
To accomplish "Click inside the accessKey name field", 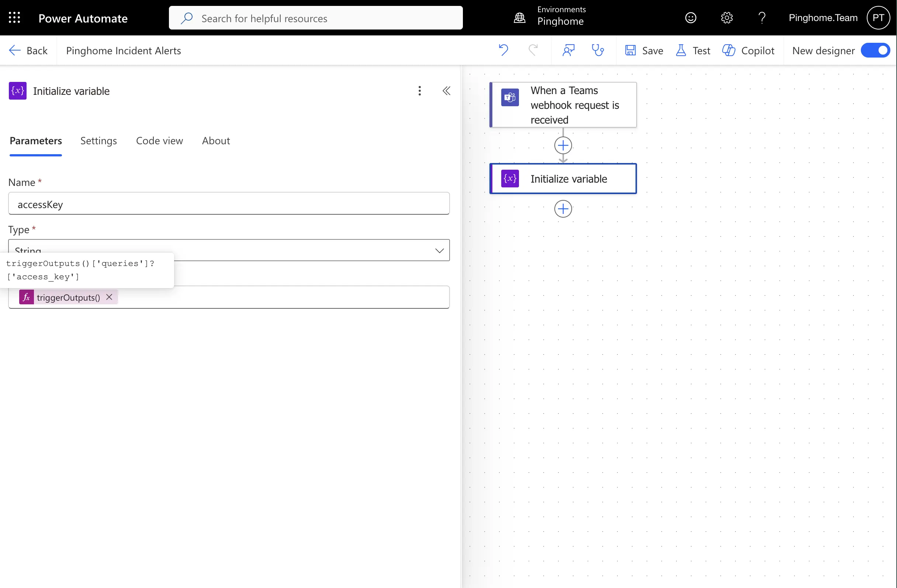I will pos(229,204).
